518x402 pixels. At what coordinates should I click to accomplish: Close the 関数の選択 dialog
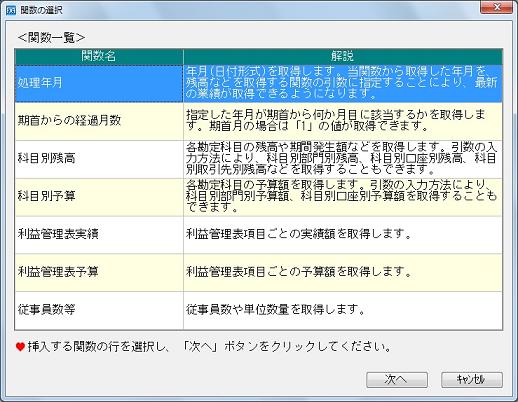(496, 7)
